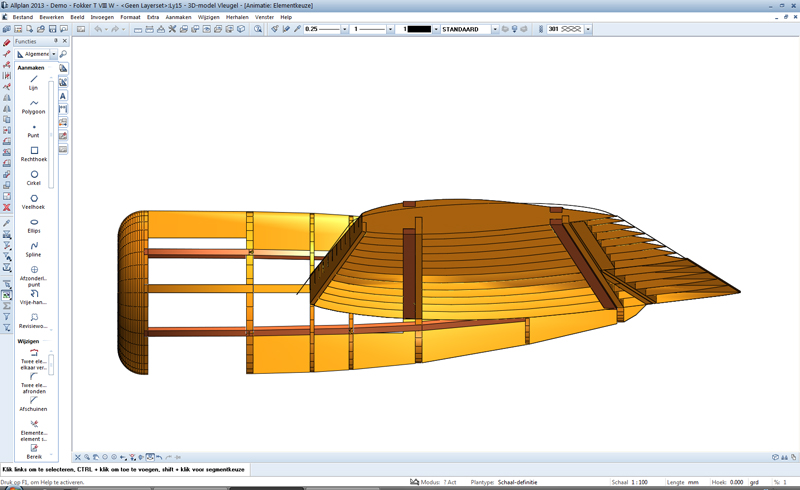Click the redo arrow in toolbar
Viewport: 800px width, 490px height.
115,29
